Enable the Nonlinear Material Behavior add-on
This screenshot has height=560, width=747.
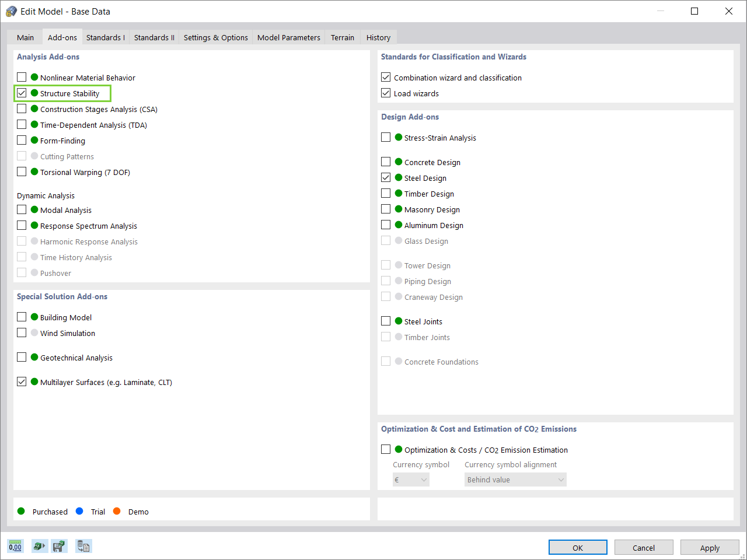point(22,77)
